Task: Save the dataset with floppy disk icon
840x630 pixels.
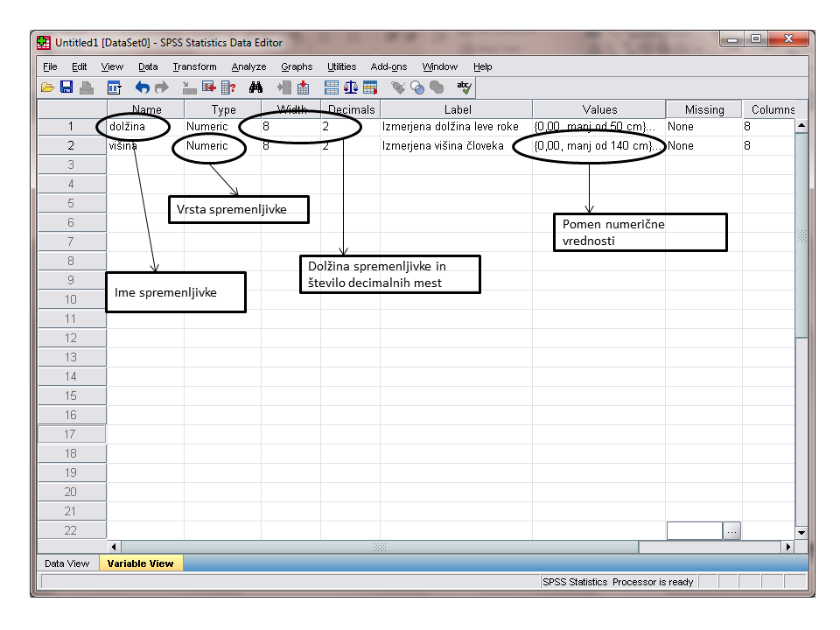Action: (x=66, y=87)
